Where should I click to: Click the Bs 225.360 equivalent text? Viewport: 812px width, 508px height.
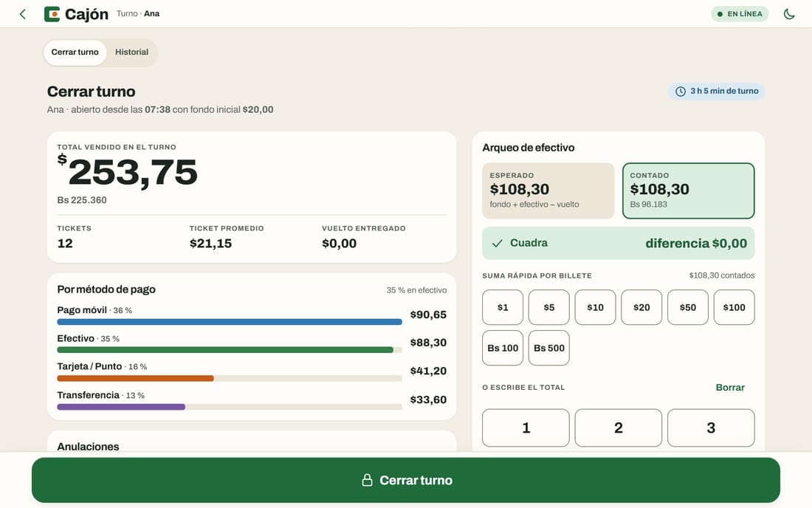(x=82, y=200)
